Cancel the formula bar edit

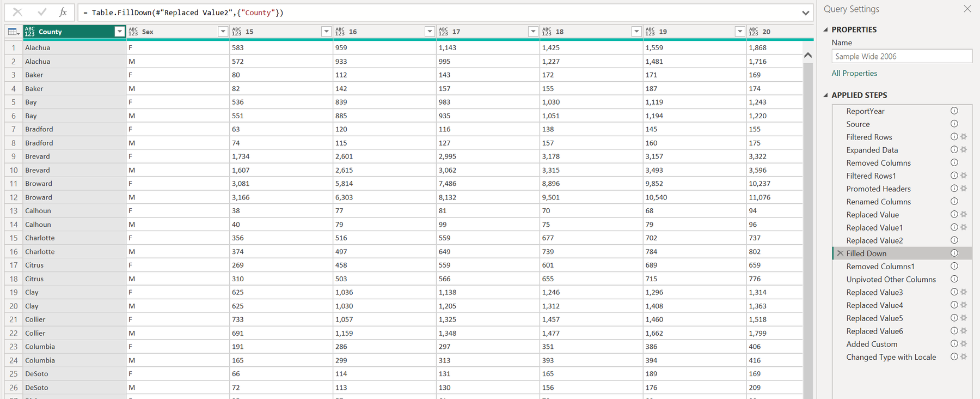coord(17,12)
